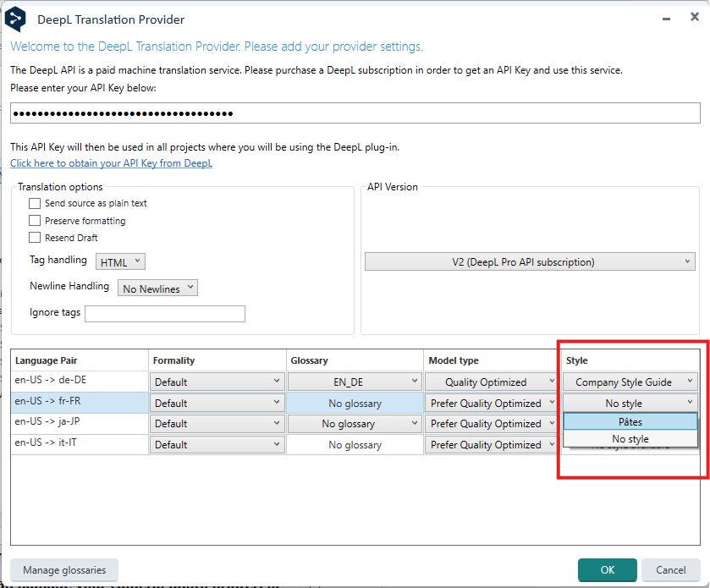Select No style in the open Style list
Screen dimensions: 710x588
(x=630, y=438)
